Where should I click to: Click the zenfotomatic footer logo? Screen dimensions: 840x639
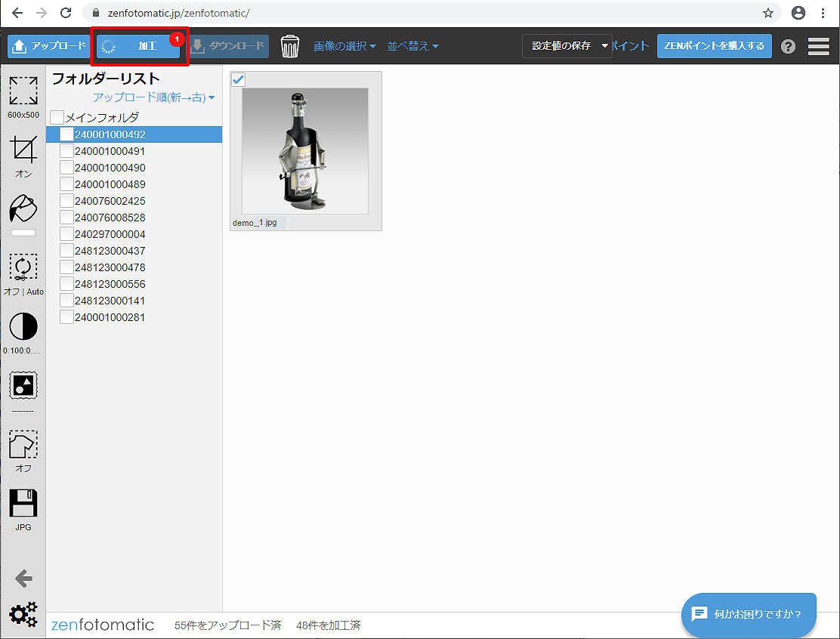[x=102, y=625]
